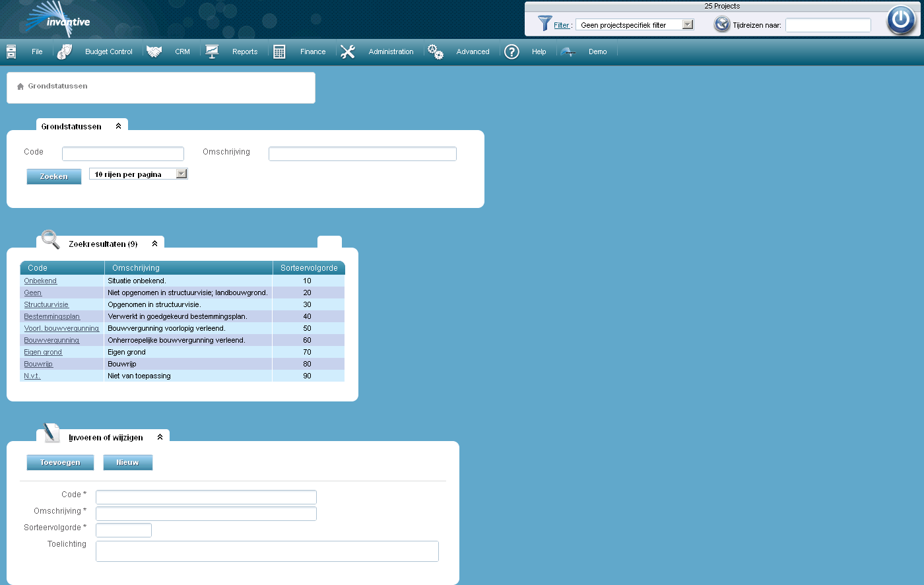Sort by the Omschrijving column header
This screenshot has height=585, width=924.
136,268
